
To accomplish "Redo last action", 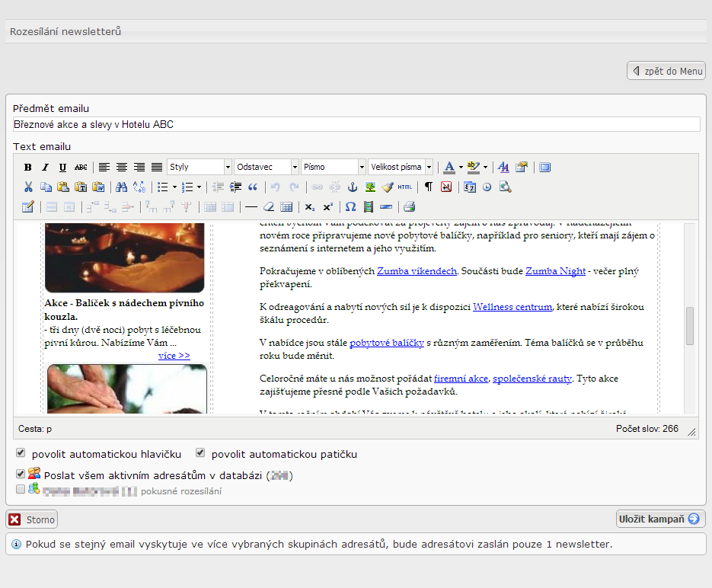I will [294, 187].
